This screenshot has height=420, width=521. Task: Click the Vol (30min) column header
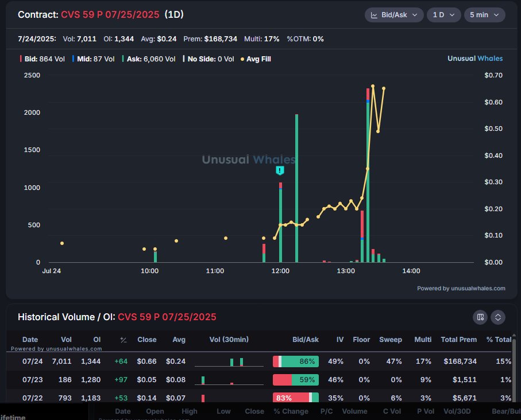tap(229, 340)
